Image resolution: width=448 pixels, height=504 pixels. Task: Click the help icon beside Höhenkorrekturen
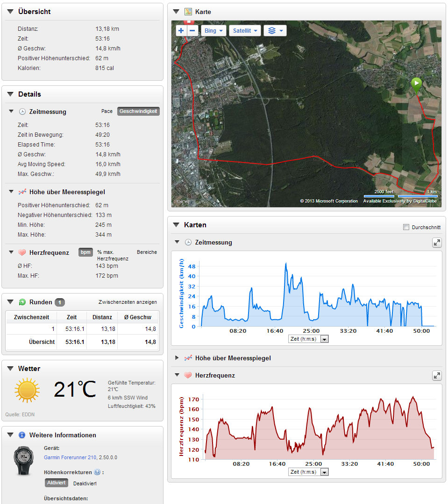point(97,472)
